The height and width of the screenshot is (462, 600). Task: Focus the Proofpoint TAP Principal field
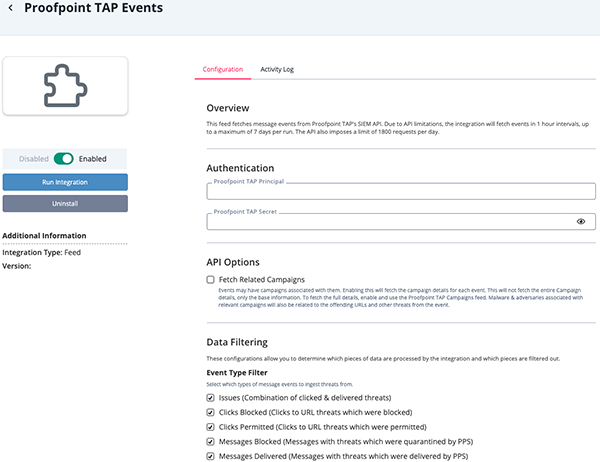[400, 192]
